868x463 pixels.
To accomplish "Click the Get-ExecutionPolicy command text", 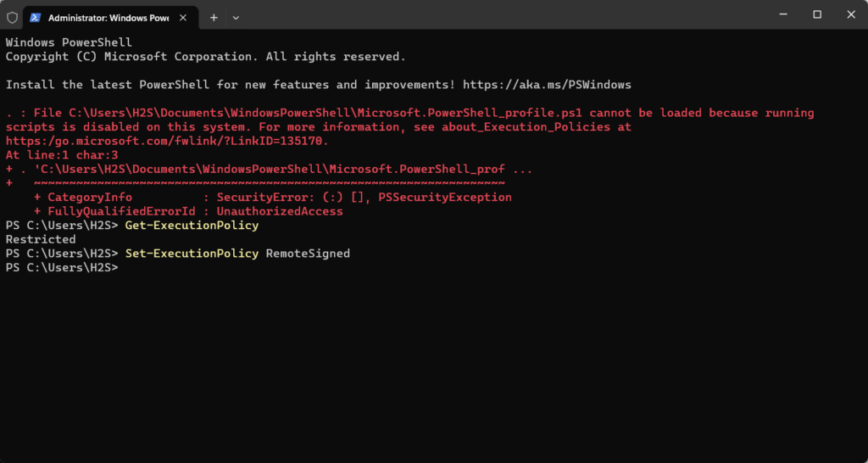I will click(x=192, y=226).
